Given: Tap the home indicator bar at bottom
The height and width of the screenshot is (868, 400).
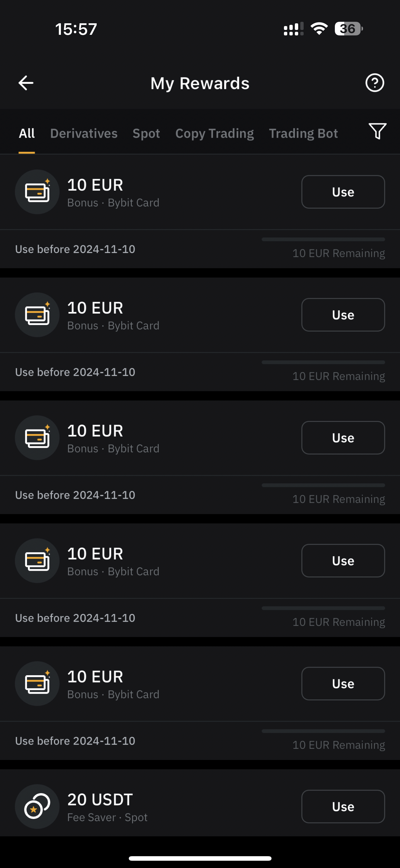Looking at the screenshot, I should click(x=200, y=858).
